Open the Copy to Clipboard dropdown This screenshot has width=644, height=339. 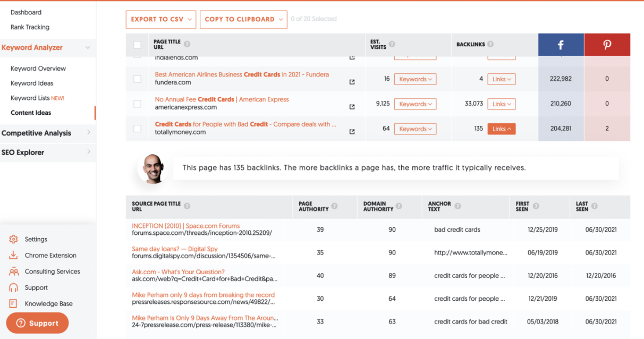(243, 20)
